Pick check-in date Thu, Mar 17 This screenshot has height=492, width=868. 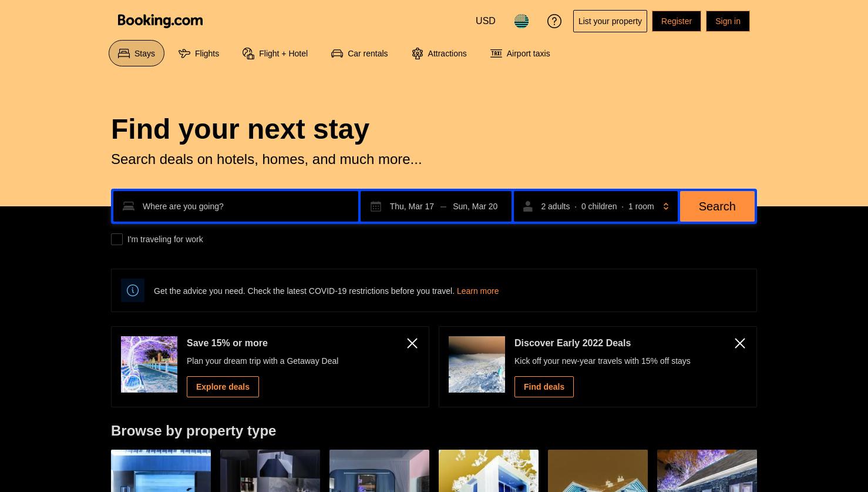tap(412, 206)
